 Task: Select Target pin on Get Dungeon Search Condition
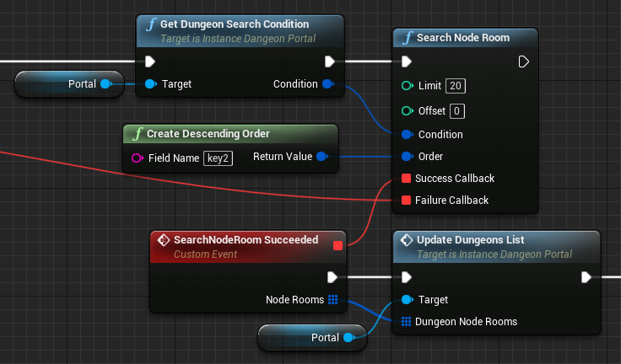pyautogui.click(x=150, y=84)
